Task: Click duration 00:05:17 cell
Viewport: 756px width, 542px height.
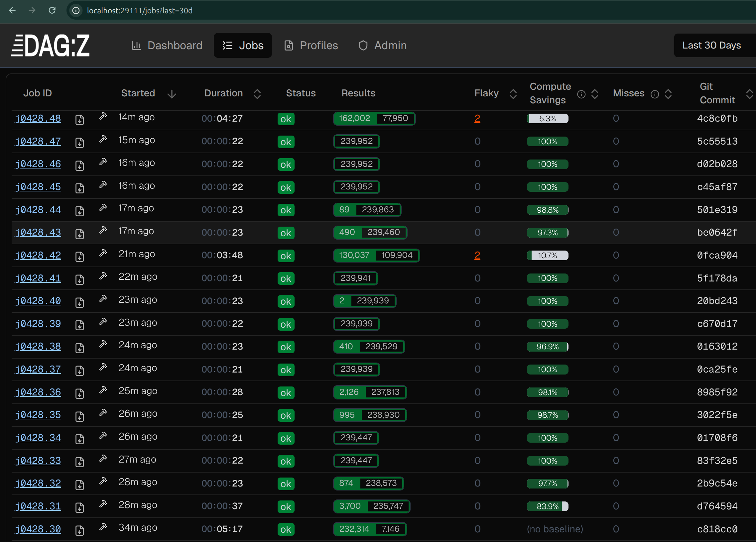Action: click(222, 529)
